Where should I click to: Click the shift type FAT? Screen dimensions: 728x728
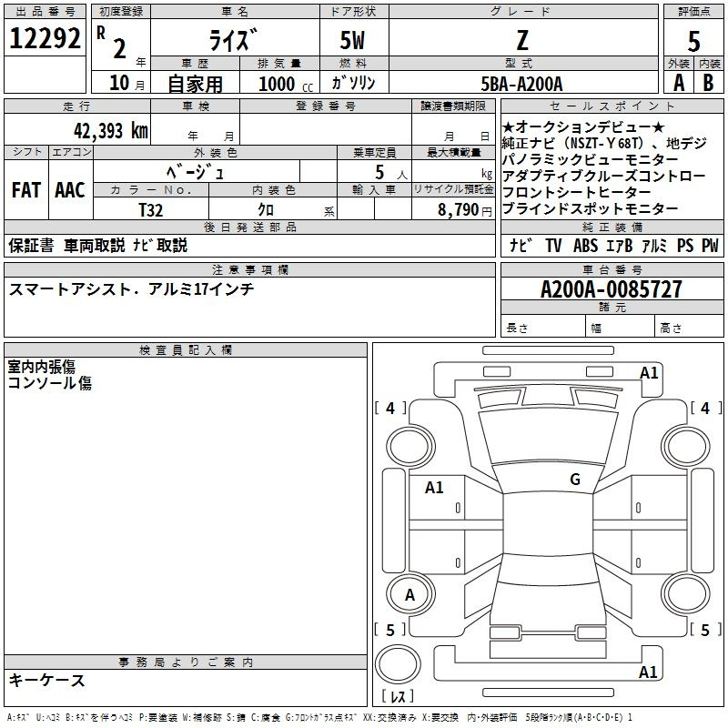click(x=26, y=190)
